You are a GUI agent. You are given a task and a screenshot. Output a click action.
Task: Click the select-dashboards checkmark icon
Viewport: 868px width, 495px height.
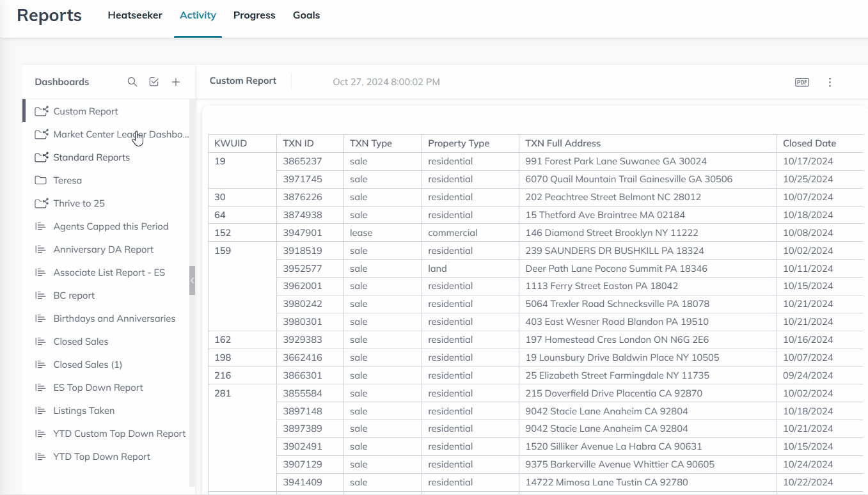click(154, 82)
